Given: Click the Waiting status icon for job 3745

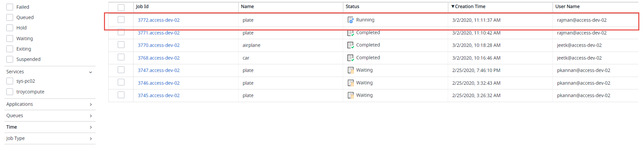Looking at the screenshot, I should 351,95.
